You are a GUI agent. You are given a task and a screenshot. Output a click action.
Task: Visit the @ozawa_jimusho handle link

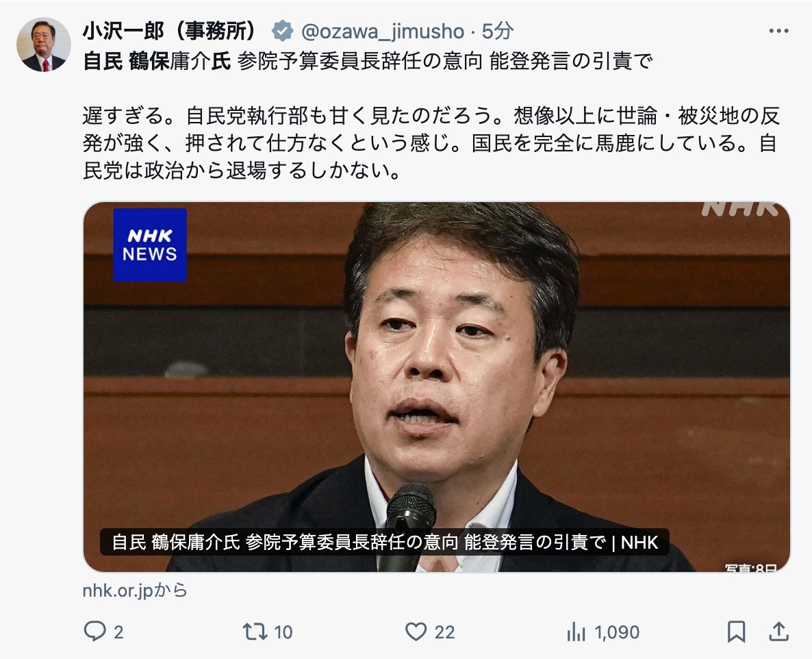point(382,32)
